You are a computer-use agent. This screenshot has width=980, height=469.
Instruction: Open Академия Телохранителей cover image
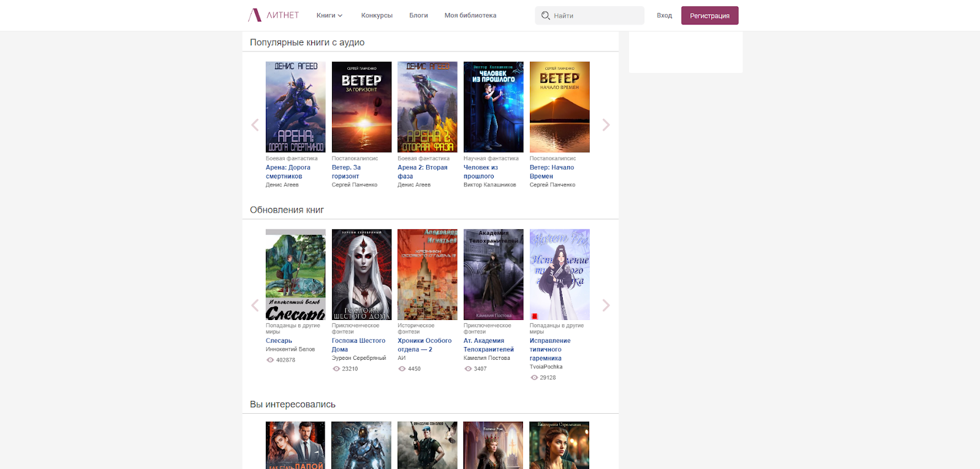[494, 275]
